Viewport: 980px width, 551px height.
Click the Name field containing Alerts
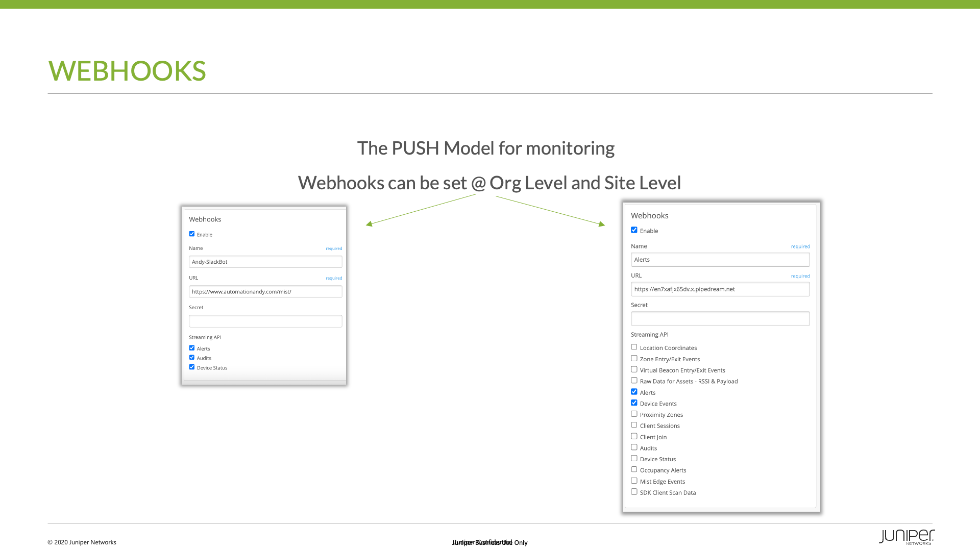coord(720,260)
